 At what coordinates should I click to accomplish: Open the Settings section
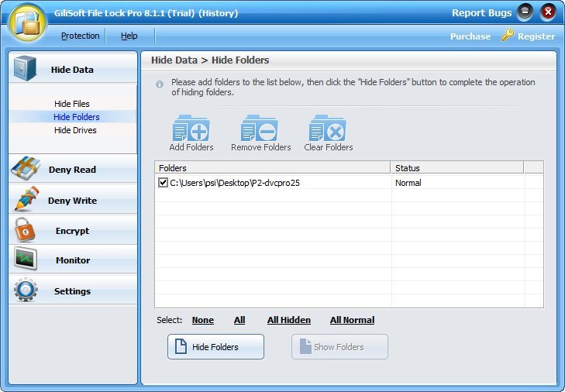click(73, 290)
